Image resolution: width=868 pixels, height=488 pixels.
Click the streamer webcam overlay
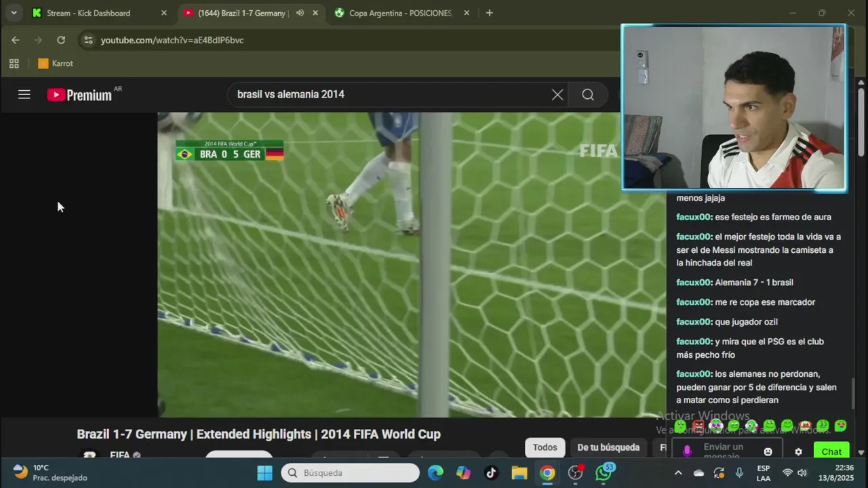coord(734,108)
